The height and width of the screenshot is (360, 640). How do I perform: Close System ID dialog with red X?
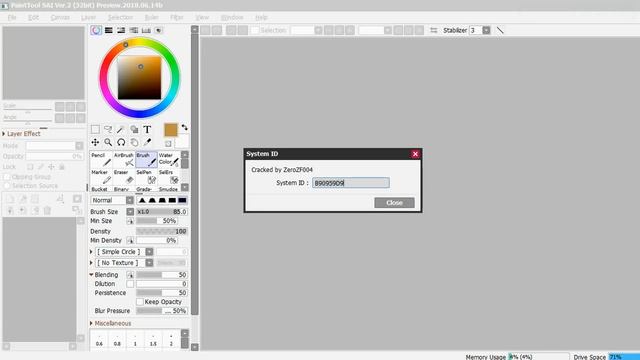[415, 154]
